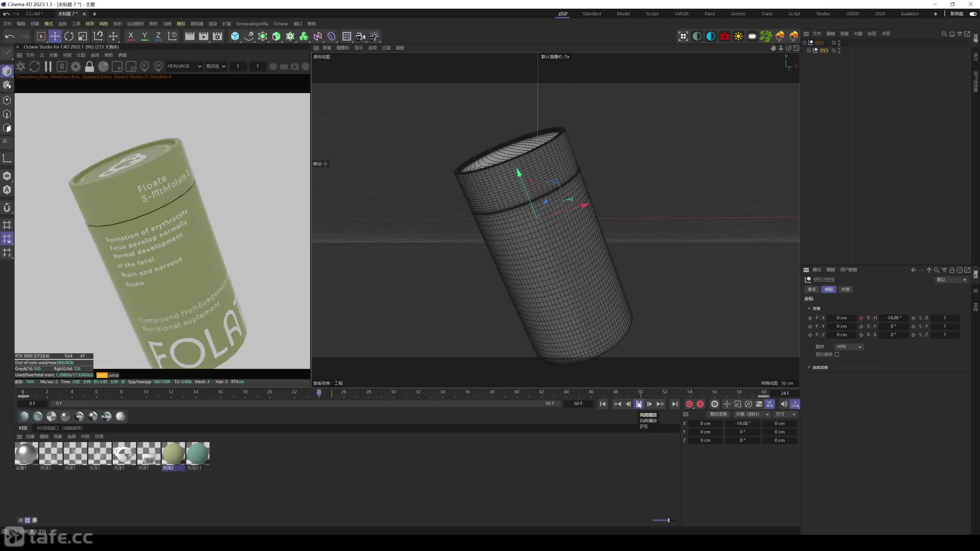The width and height of the screenshot is (980, 551).
Task: Adjust material thumbnail size slider
Action: [664, 520]
